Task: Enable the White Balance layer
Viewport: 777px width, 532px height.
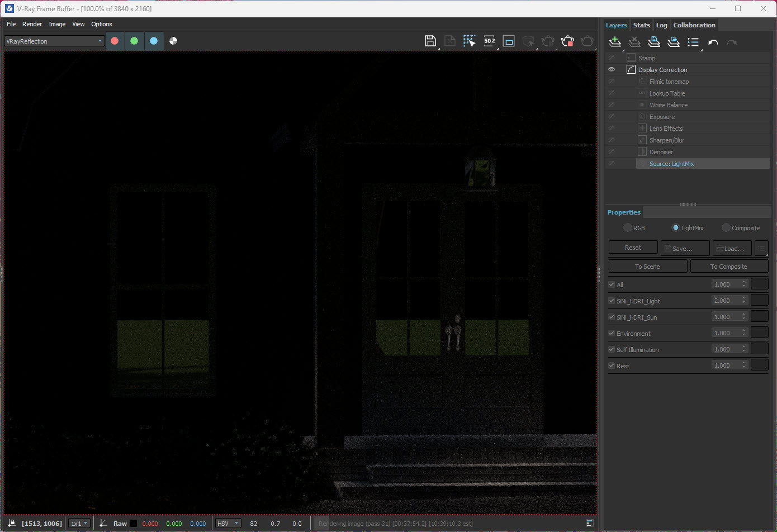Action: tap(612, 105)
